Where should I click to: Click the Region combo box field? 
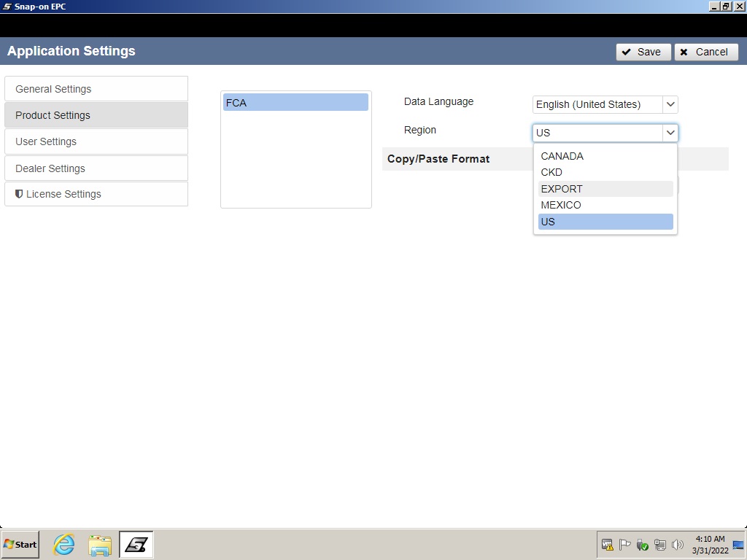click(605, 133)
